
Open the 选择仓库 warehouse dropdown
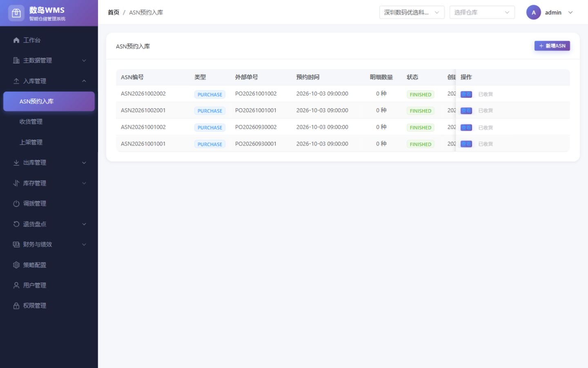[482, 12]
